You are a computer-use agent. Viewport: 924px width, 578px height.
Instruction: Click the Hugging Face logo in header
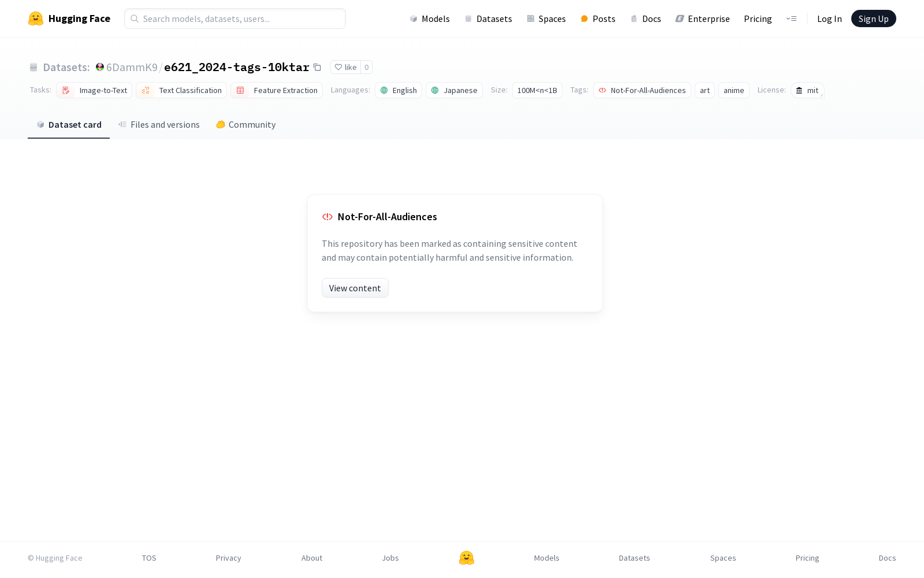point(69,18)
